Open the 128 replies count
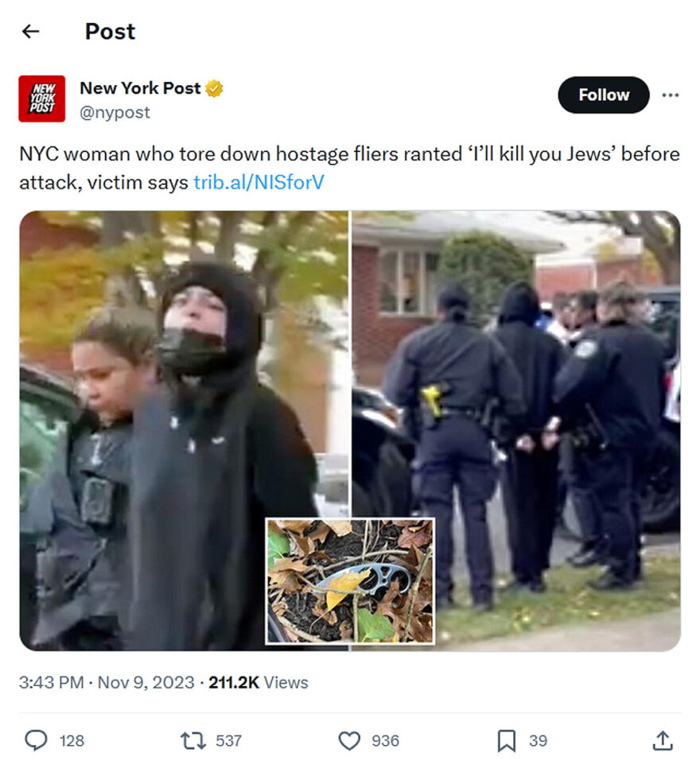The width and height of the screenshot is (700, 768). [x=72, y=741]
